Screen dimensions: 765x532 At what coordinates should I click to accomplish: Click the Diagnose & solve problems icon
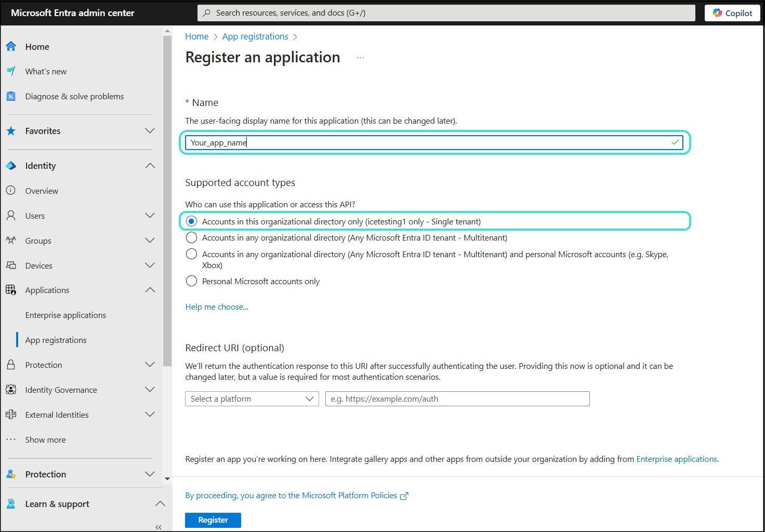click(x=11, y=96)
